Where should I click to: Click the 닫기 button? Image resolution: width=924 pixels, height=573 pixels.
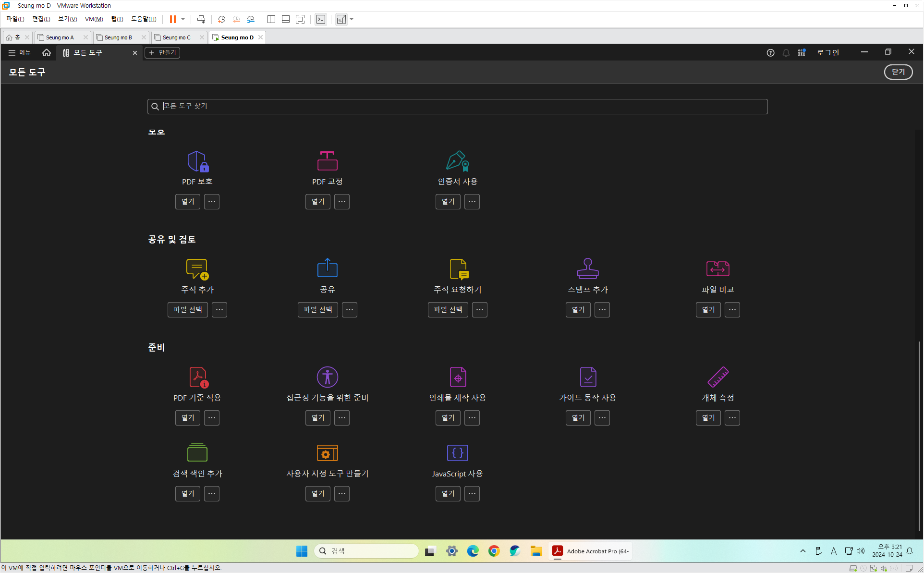pyautogui.click(x=898, y=72)
